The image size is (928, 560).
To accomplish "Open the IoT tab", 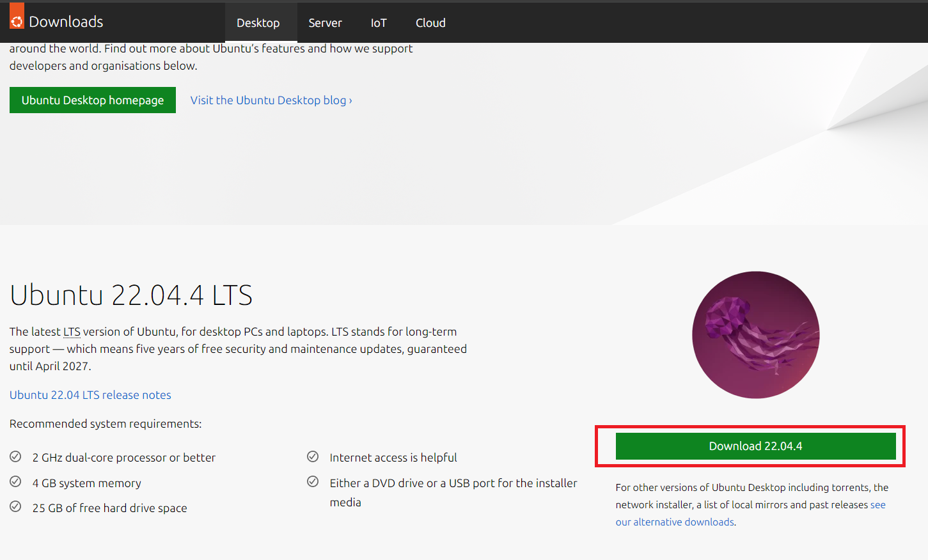I will 379,23.
